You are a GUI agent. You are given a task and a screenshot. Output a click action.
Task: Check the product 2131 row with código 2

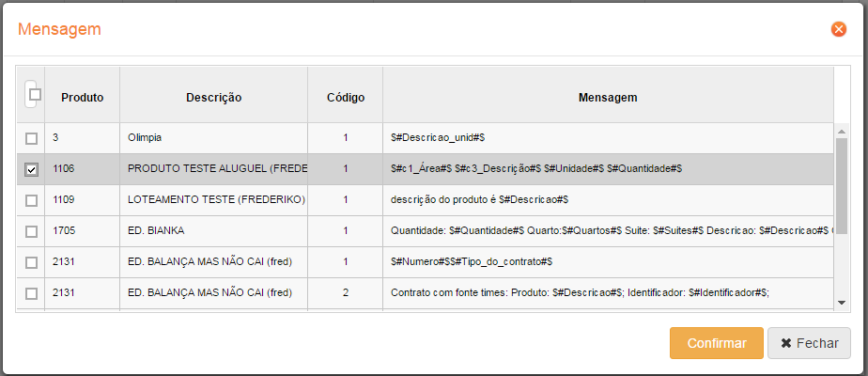[x=31, y=293]
